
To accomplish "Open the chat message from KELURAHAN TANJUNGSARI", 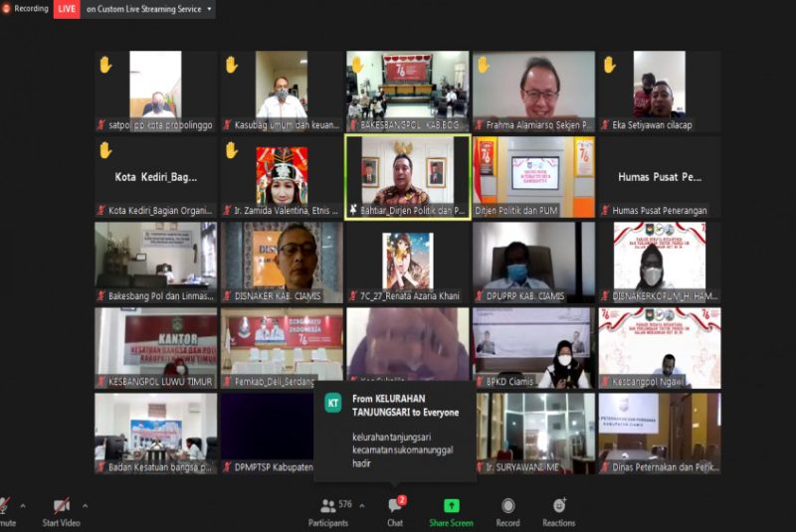I will pos(395,432).
